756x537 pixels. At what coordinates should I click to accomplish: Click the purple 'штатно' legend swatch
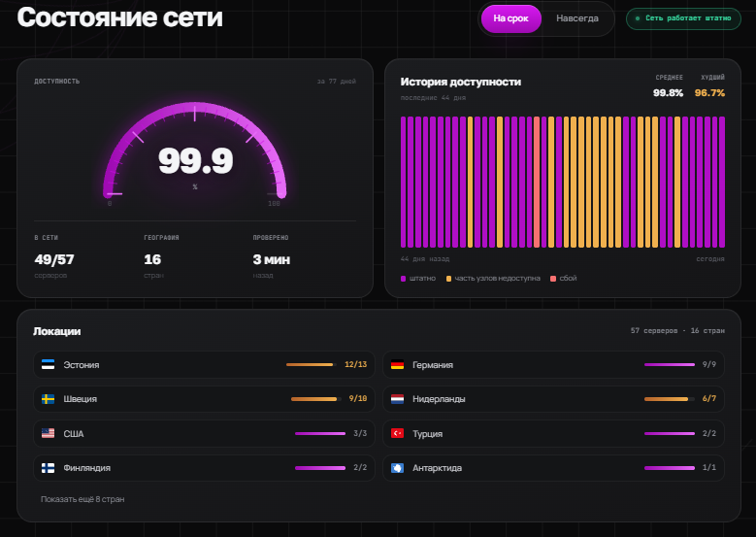tap(403, 279)
